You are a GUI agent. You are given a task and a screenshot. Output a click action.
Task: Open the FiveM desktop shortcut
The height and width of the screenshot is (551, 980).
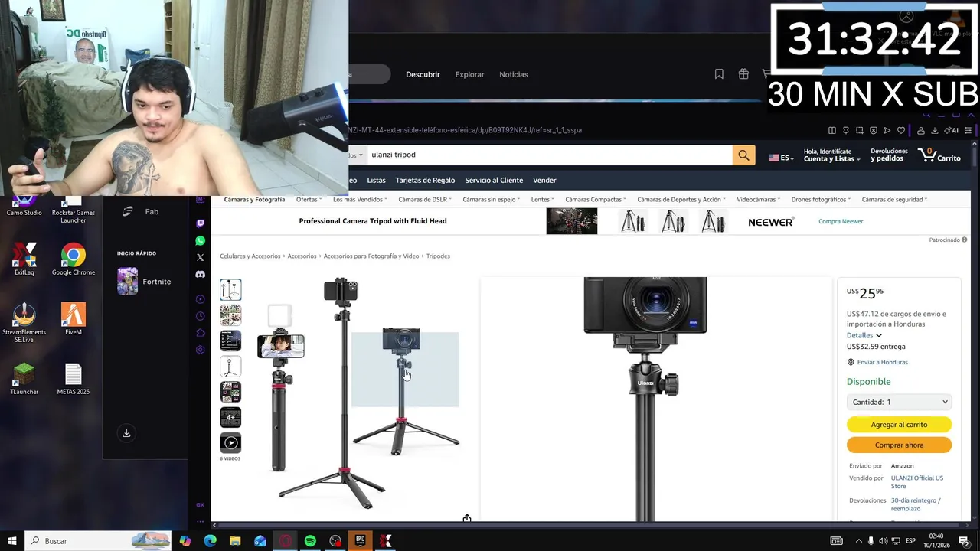73,319
